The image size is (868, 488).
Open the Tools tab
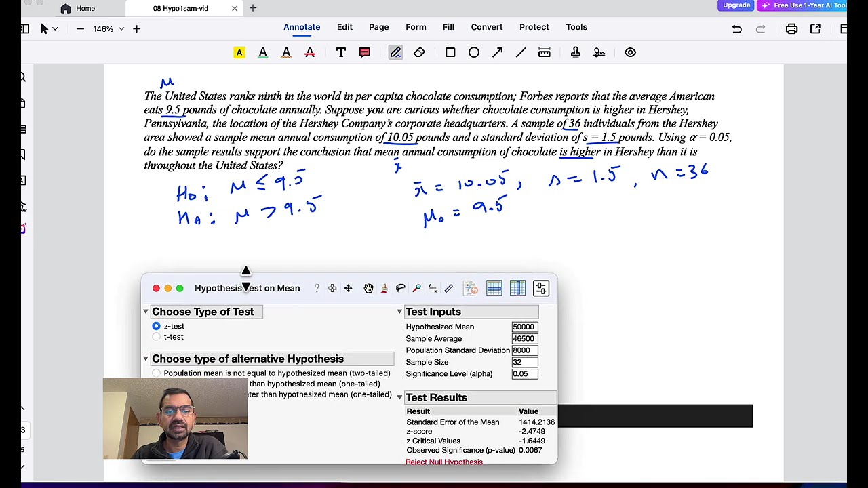576,27
